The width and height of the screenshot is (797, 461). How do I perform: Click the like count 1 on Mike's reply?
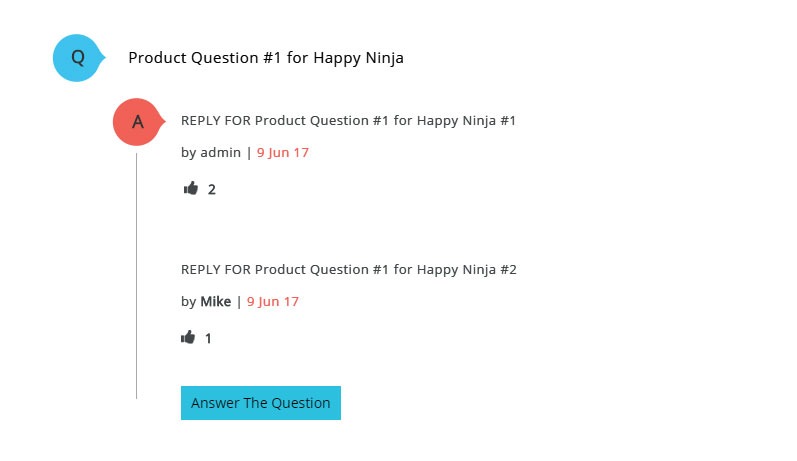[x=208, y=339]
